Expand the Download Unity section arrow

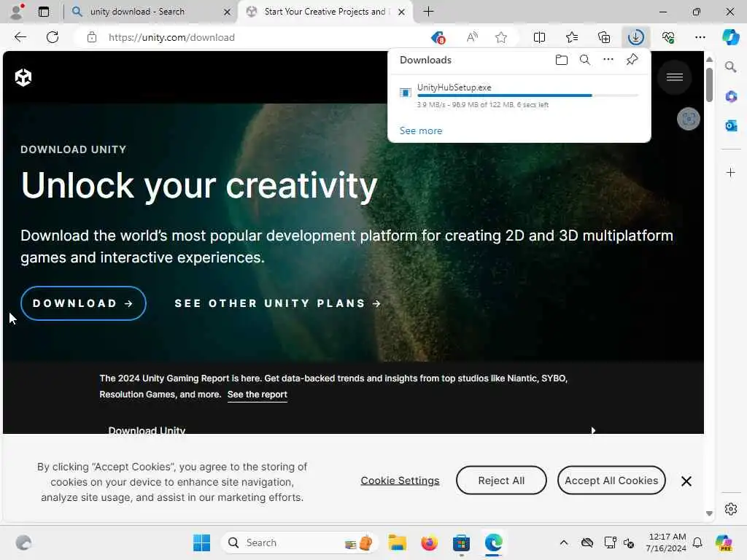coord(593,430)
